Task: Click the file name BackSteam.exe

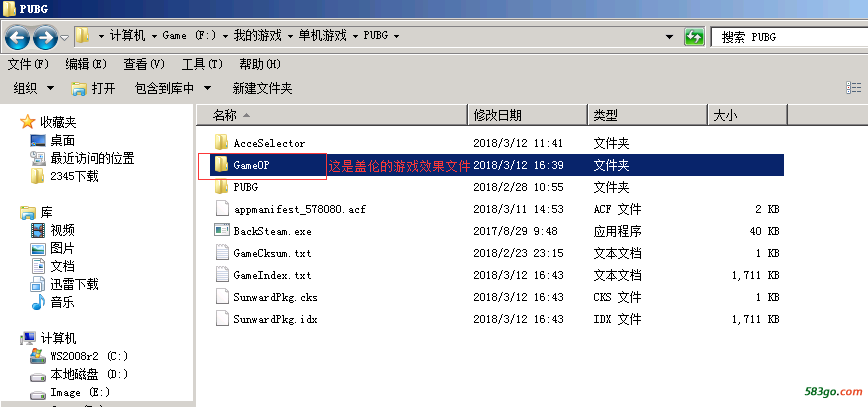Action: point(272,231)
